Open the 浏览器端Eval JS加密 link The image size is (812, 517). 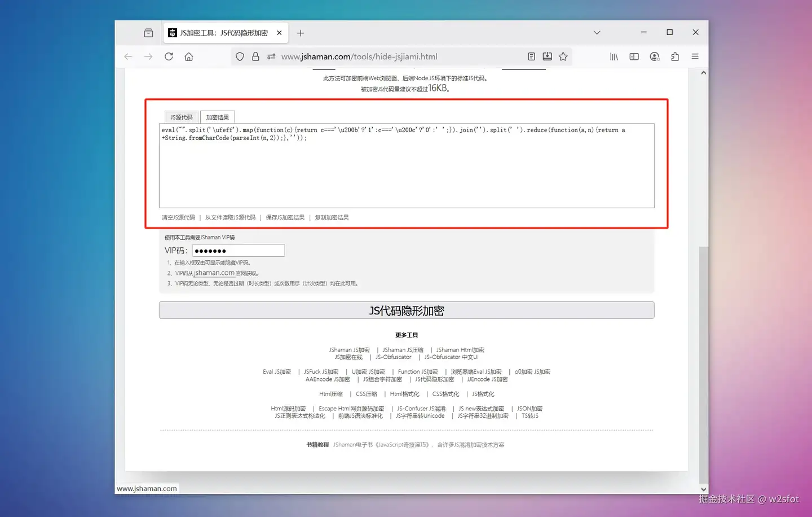click(x=476, y=371)
